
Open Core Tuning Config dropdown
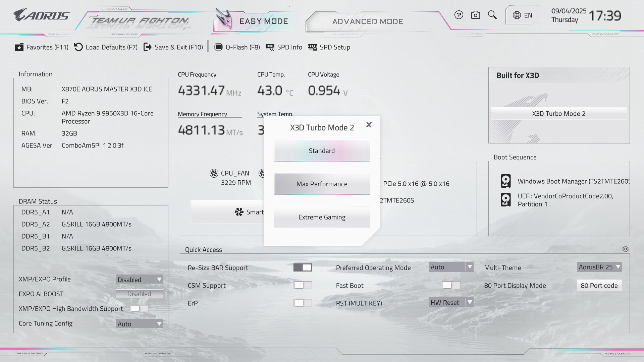(139, 323)
